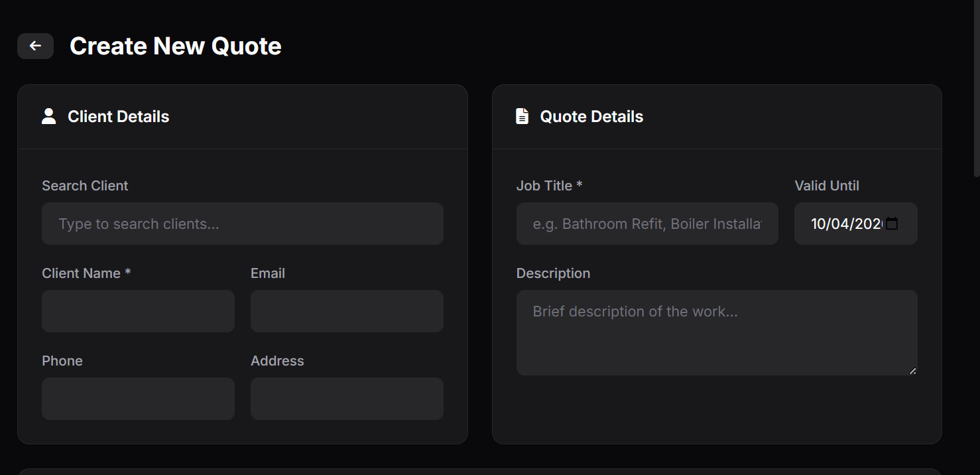This screenshot has height=475, width=980.
Task: Click the Client Details panel title
Action: (x=118, y=116)
